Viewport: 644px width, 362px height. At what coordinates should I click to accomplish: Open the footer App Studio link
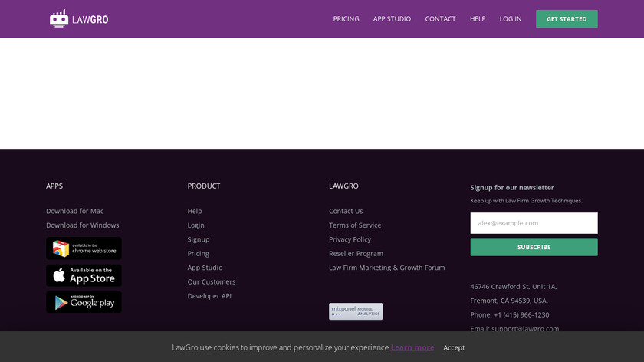point(205,268)
